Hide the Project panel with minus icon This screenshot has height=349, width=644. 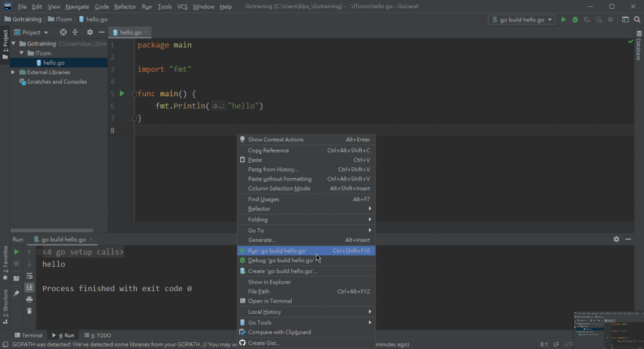(101, 32)
